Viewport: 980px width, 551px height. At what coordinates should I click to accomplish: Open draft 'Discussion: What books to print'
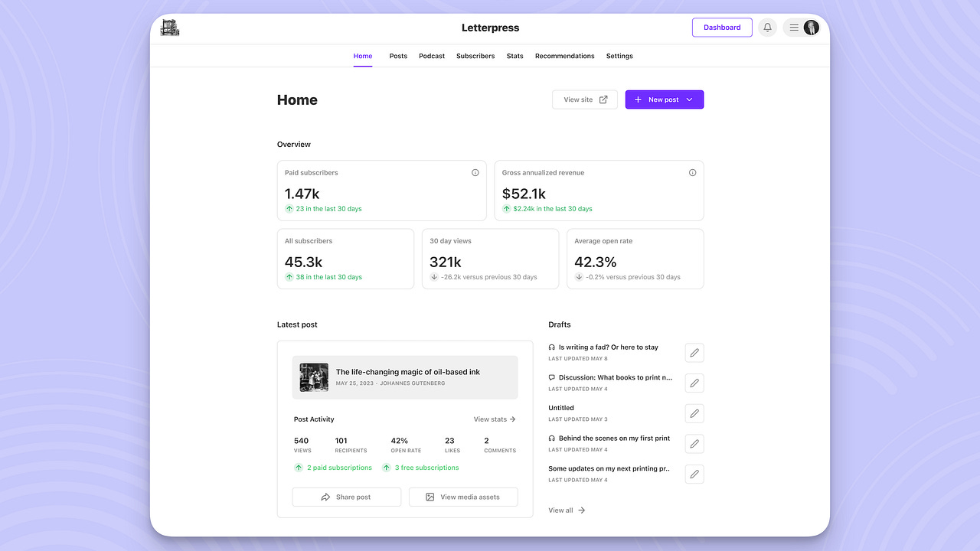(616, 377)
